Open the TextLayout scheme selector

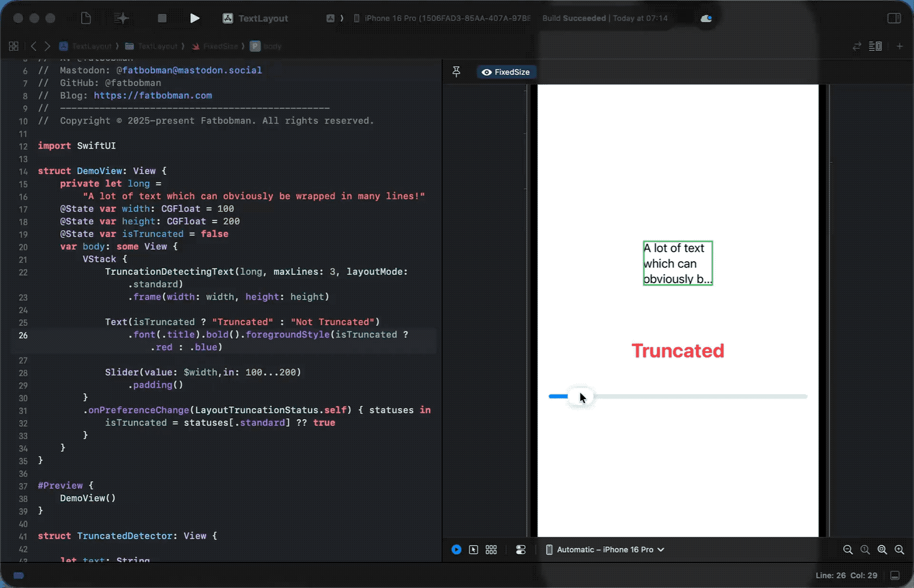(256, 19)
